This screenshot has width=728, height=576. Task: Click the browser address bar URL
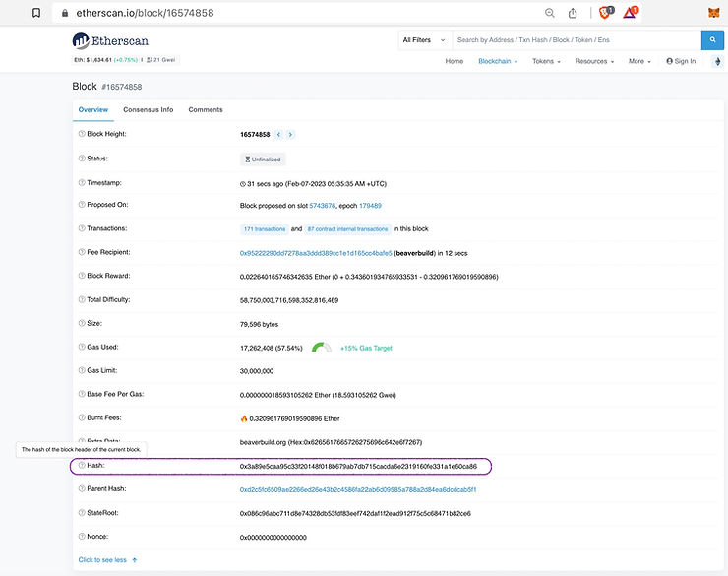point(145,13)
